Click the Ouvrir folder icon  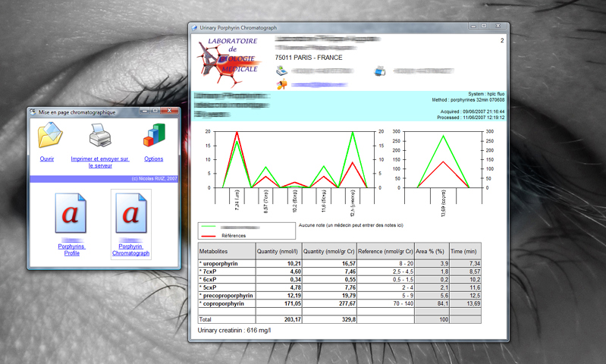pos(50,136)
